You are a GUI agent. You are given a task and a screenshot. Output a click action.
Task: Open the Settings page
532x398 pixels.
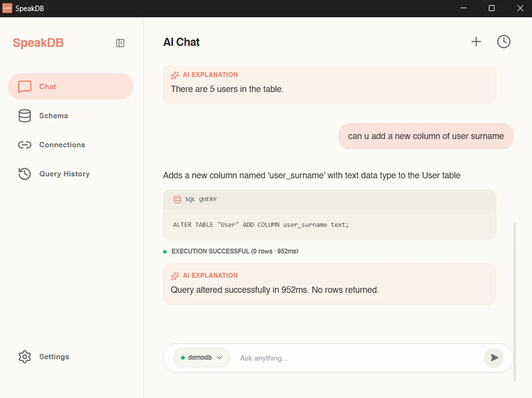[70, 357]
